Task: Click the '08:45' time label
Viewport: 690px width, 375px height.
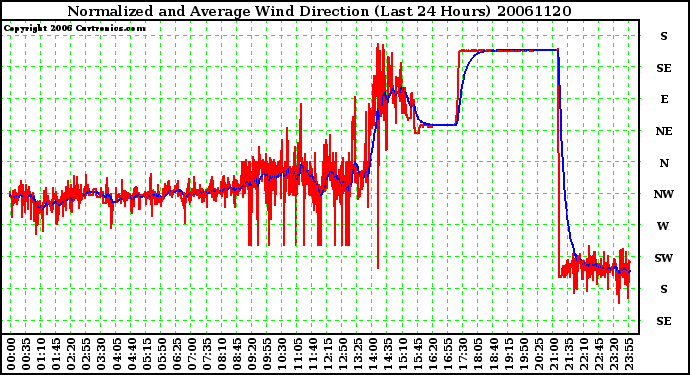Action: point(237,354)
